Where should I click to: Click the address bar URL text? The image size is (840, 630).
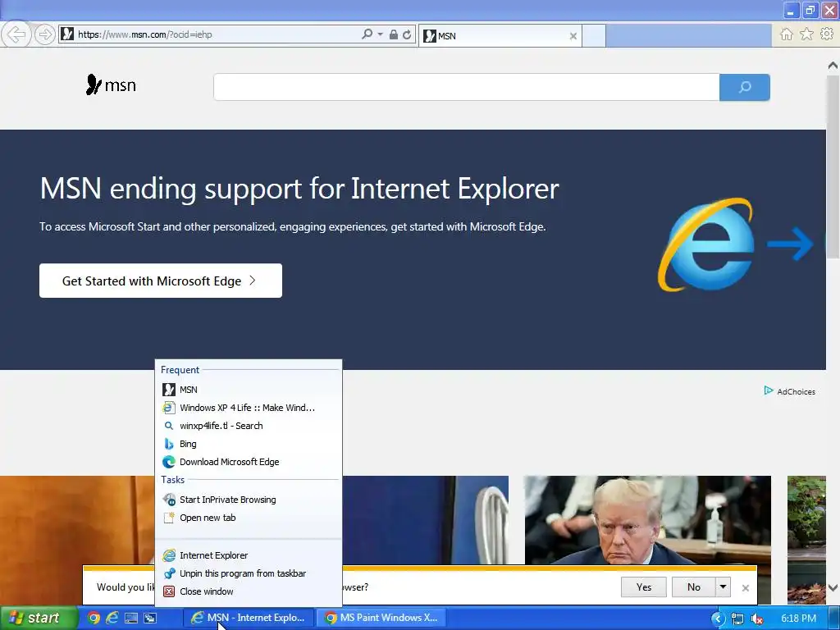tap(145, 34)
